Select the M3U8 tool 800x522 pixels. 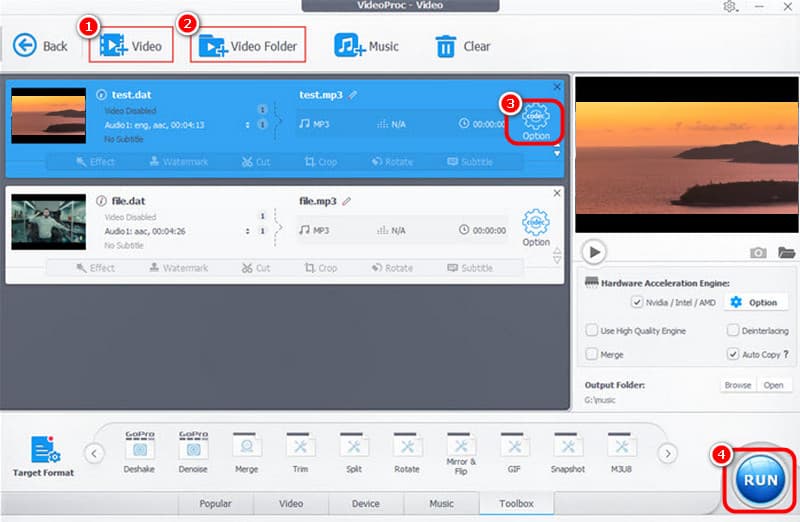(621, 453)
